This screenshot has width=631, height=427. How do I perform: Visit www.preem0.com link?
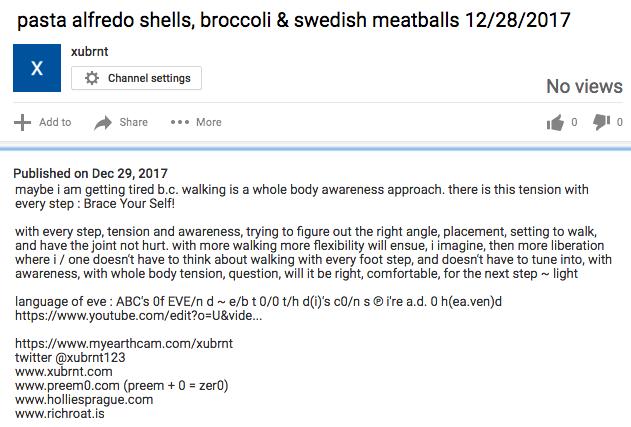tap(67, 386)
